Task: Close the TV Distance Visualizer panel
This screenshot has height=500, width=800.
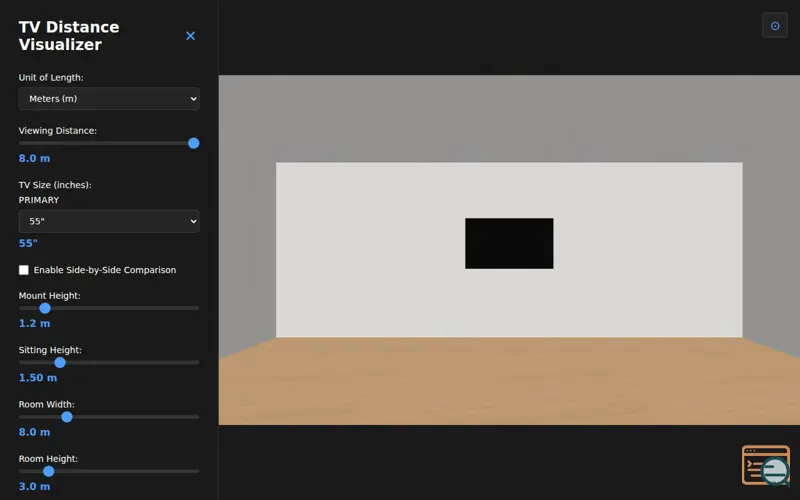Action: (190, 36)
